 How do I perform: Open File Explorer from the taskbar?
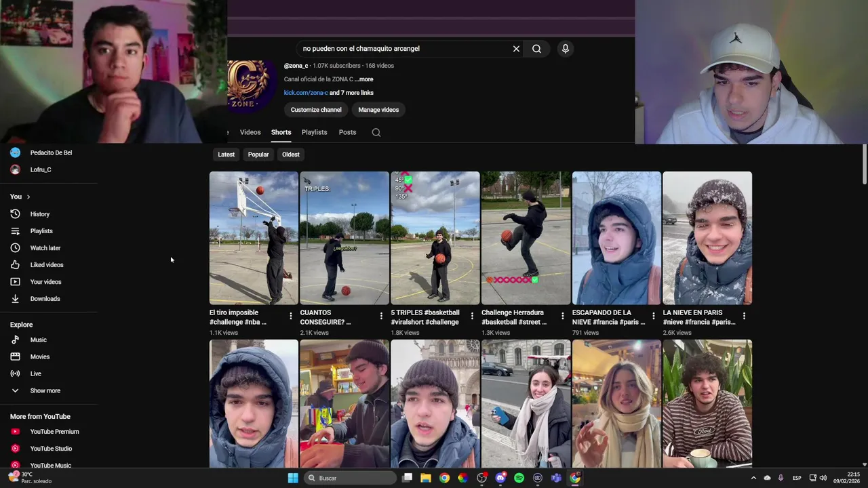click(426, 478)
